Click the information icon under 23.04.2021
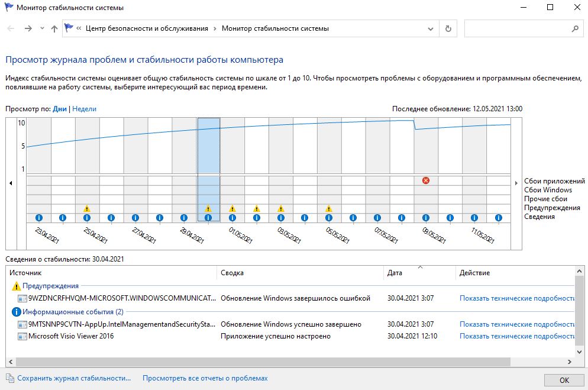Screen dimensions: 588x390 click(40, 218)
